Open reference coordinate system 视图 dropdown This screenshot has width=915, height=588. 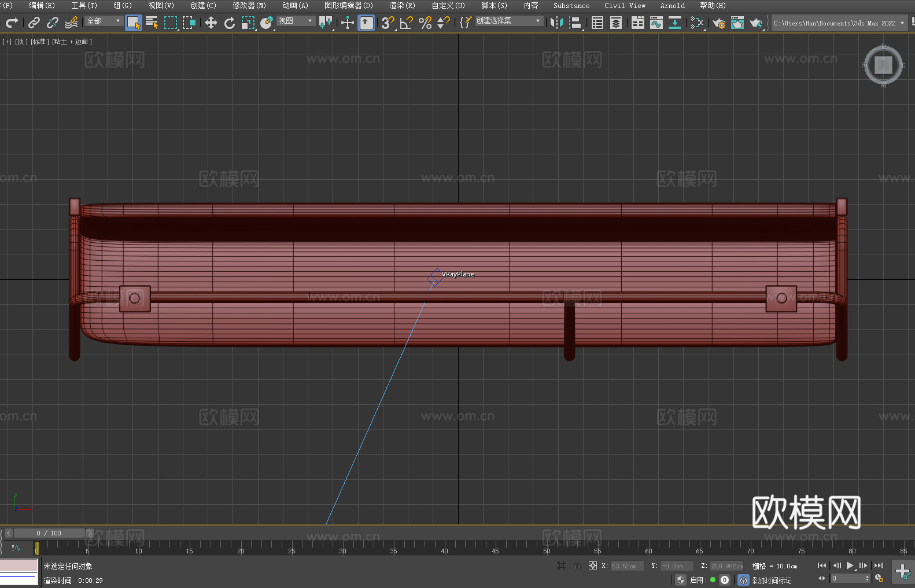[296, 21]
